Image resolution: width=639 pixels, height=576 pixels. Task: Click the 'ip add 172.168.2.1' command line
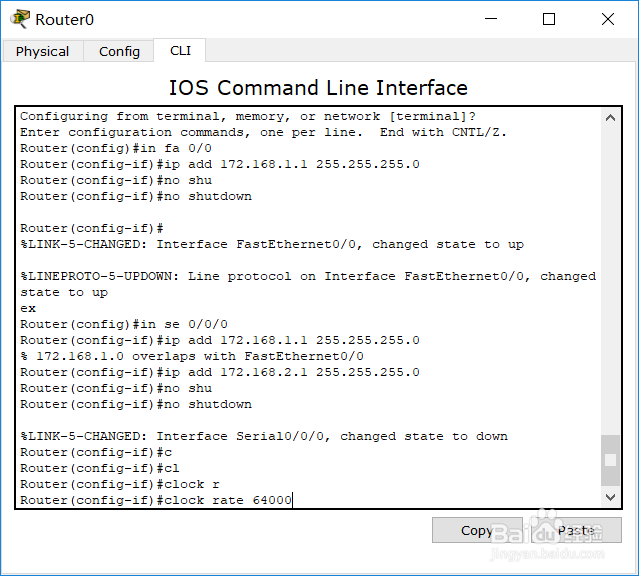click(220, 372)
